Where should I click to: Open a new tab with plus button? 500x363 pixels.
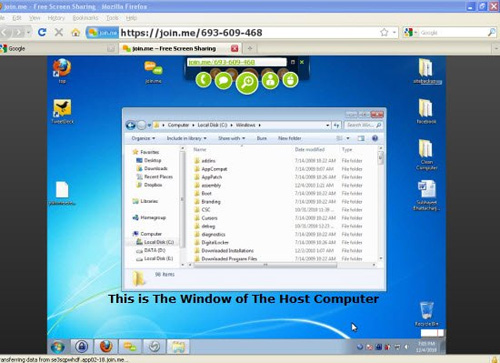[x=250, y=49]
